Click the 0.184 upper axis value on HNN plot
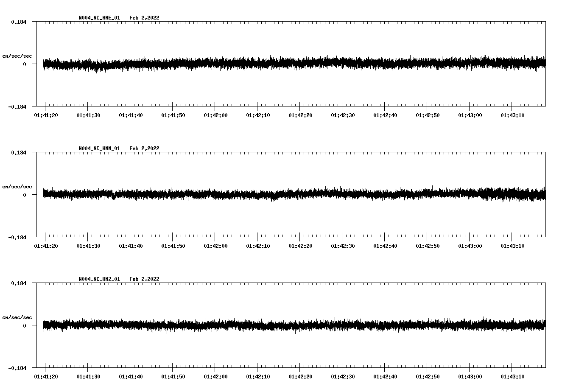The image size is (576, 392). click(18, 152)
